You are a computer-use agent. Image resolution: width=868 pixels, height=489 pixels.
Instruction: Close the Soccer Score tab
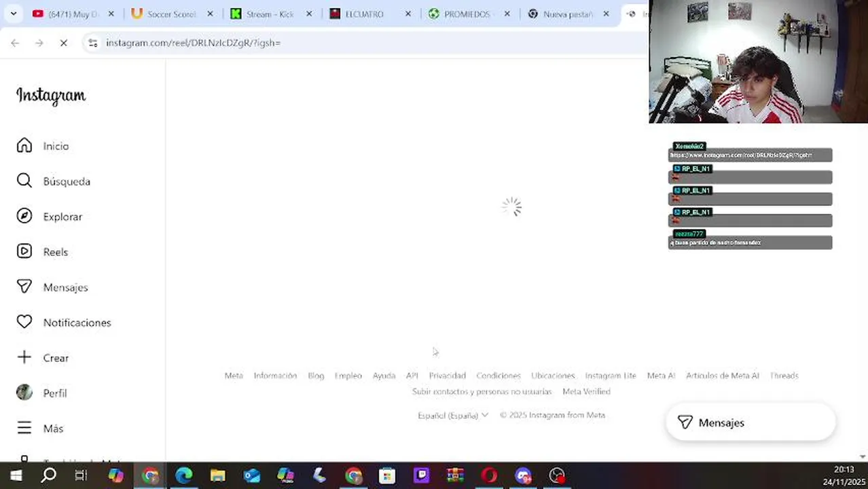(x=210, y=14)
